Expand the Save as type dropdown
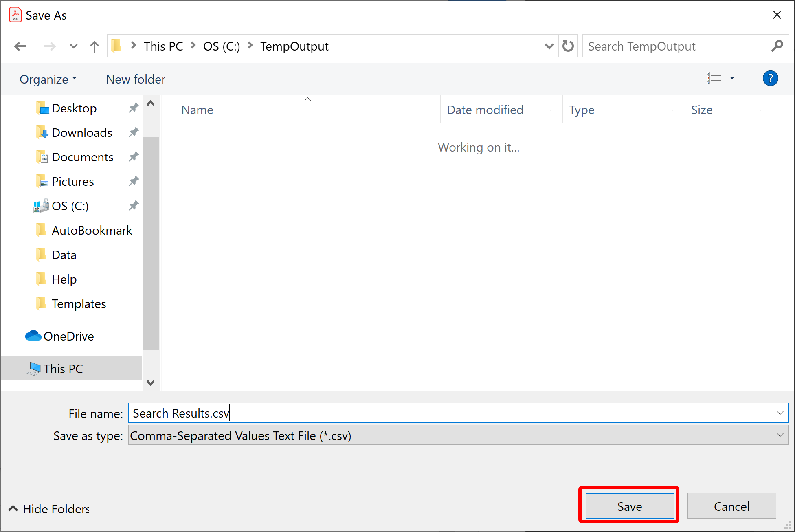The height and width of the screenshot is (532, 795). pos(780,435)
